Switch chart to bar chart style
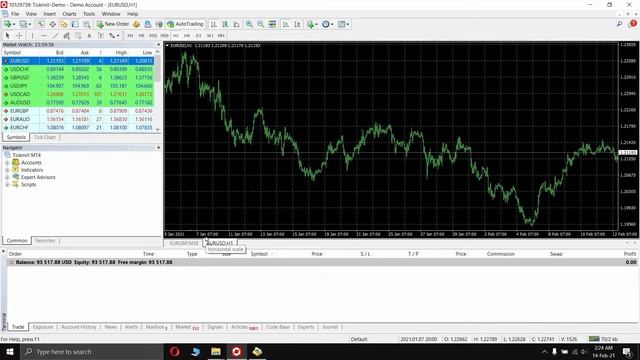Screen dimensions: 640x360 [x=213, y=24]
